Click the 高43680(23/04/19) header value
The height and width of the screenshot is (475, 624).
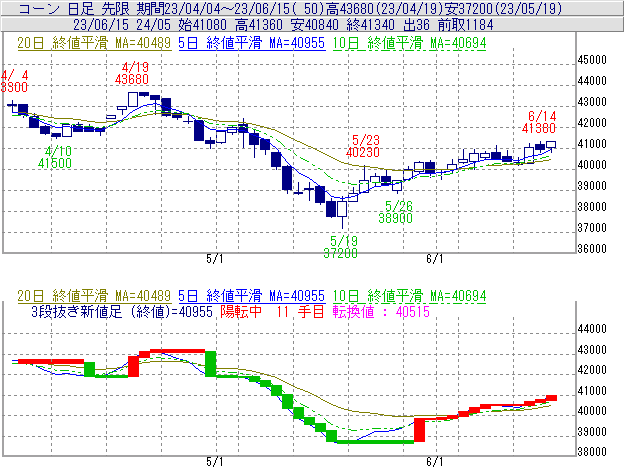click(385, 8)
